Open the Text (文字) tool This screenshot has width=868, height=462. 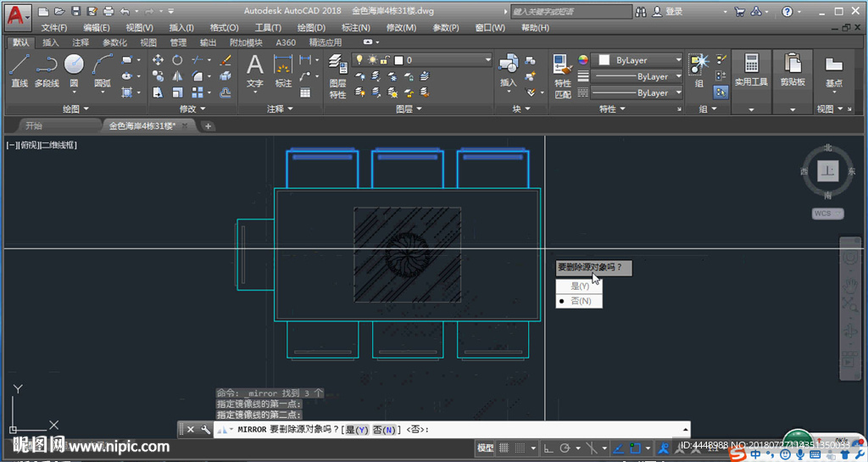254,71
